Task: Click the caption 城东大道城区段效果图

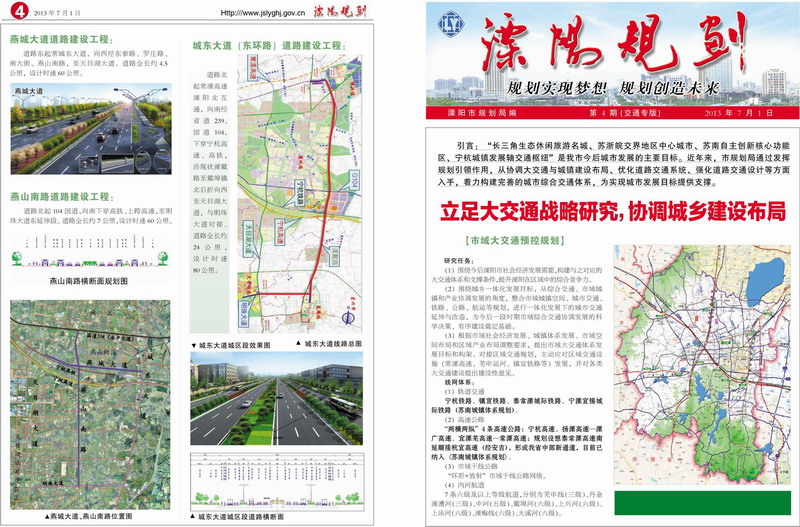Action: pyautogui.click(x=231, y=345)
